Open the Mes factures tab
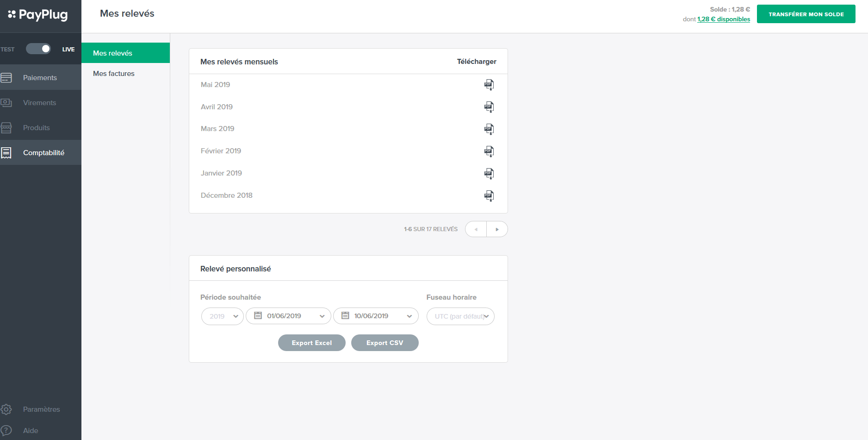Viewport: 868px width, 440px height. pos(114,74)
